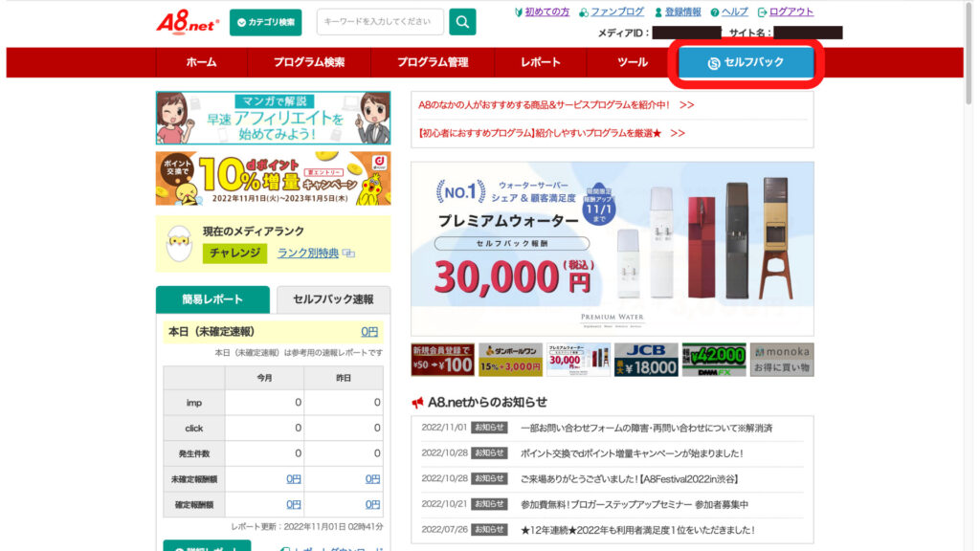Open the 初心者におすすめプログラム link
The image size is (980, 551).
pos(551,133)
